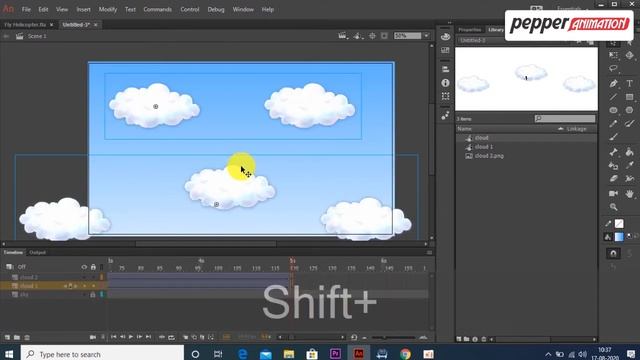Image resolution: width=640 pixels, height=360 pixels.
Task: Toggle the Loop playback button
Action: tap(171, 337)
